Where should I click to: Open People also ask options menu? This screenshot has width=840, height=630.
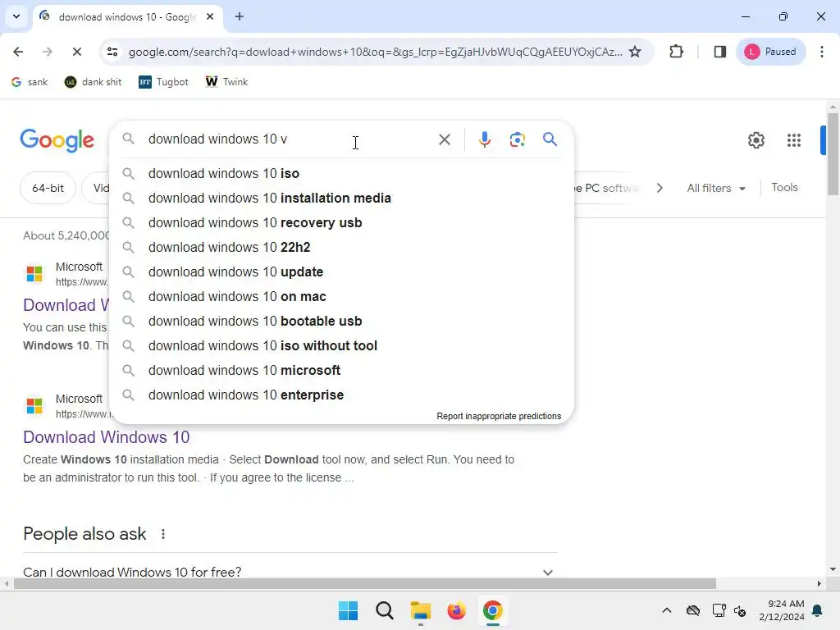click(163, 534)
